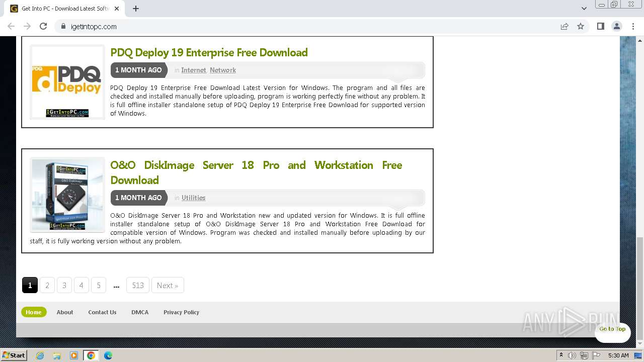Open the Windows Start menu
Screen dimensions: 644x362
click(14, 355)
